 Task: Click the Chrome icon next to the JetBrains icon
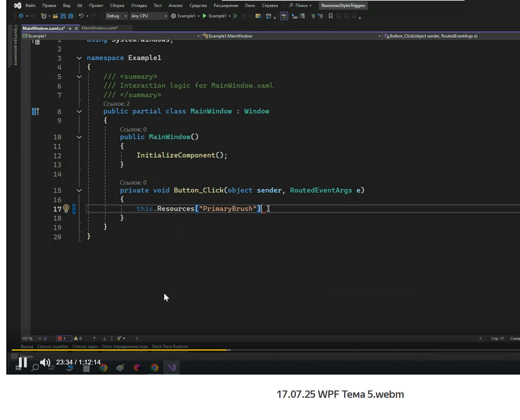pyautogui.click(x=154, y=368)
